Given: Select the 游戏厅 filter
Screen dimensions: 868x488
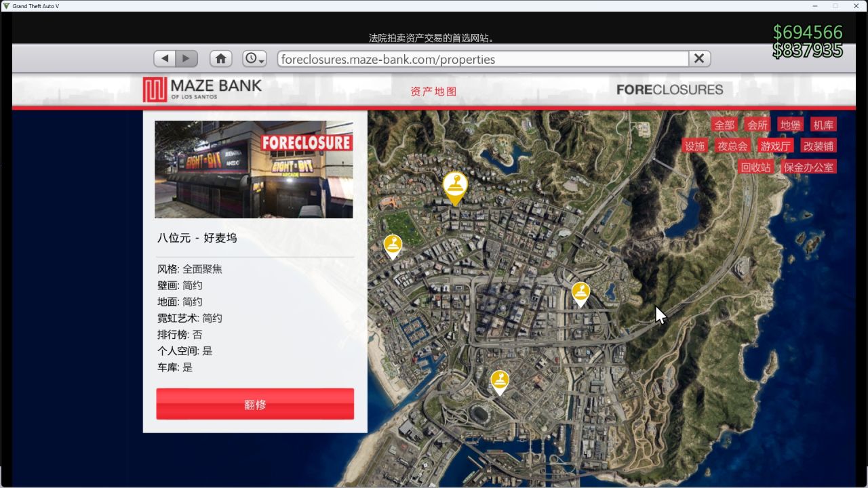Looking at the screenshot, I should pos(776,146).
